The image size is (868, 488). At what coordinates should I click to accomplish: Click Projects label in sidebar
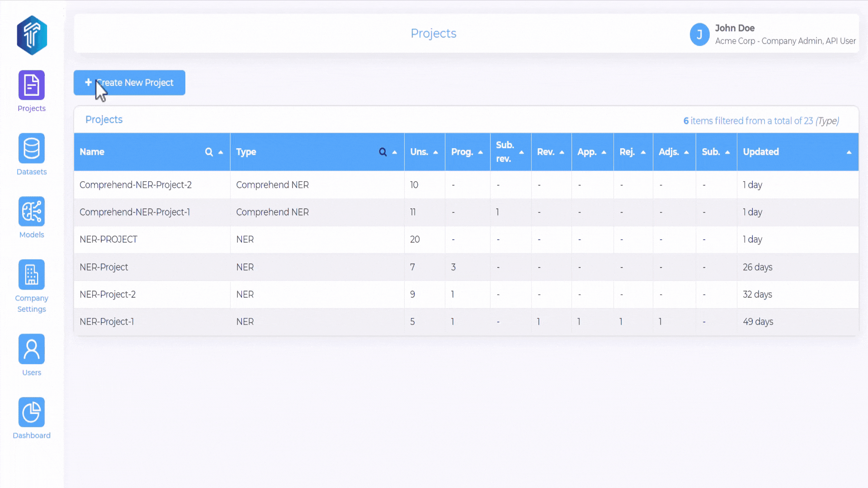tap(32, 108)
